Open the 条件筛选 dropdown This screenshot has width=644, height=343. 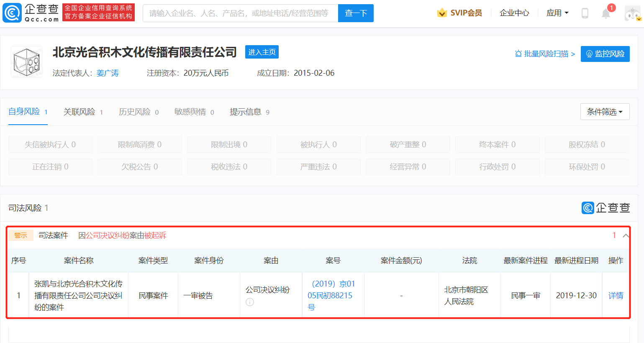tap(605, 112)
